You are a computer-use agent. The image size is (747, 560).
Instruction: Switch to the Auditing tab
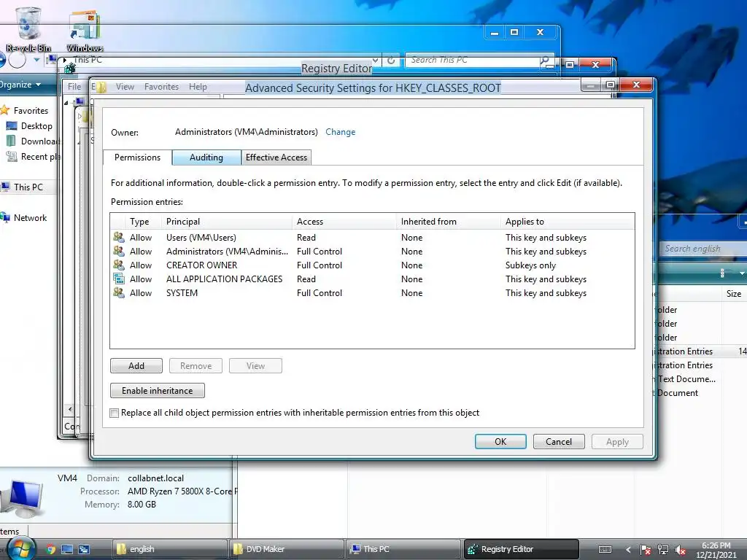(206, 157)
